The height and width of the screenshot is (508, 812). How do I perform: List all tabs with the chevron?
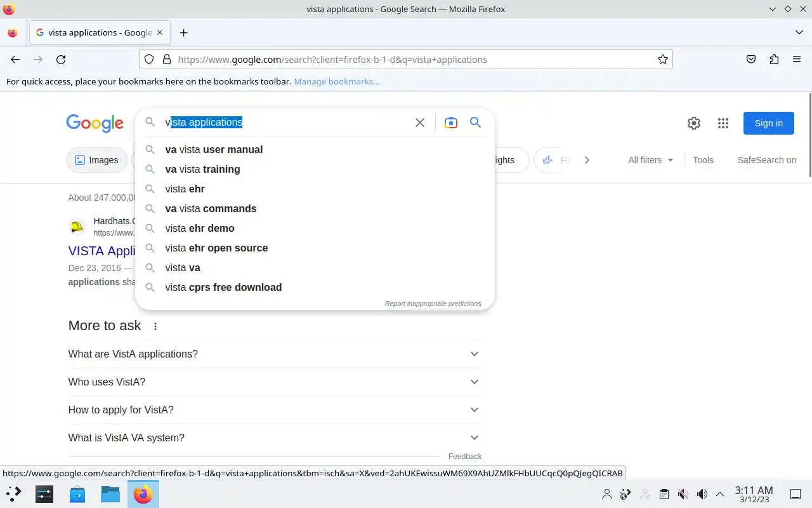pyautogui.click(x=799, y=32)
